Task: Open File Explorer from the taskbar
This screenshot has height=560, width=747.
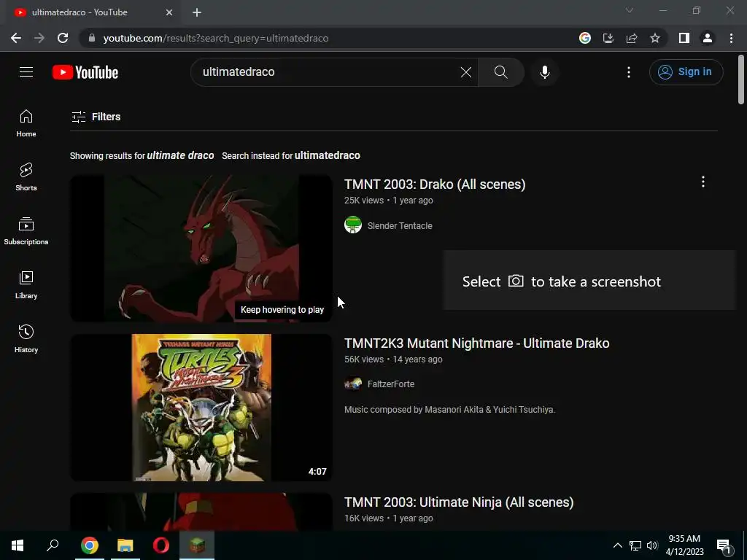Action: click(x=125, y=545)
